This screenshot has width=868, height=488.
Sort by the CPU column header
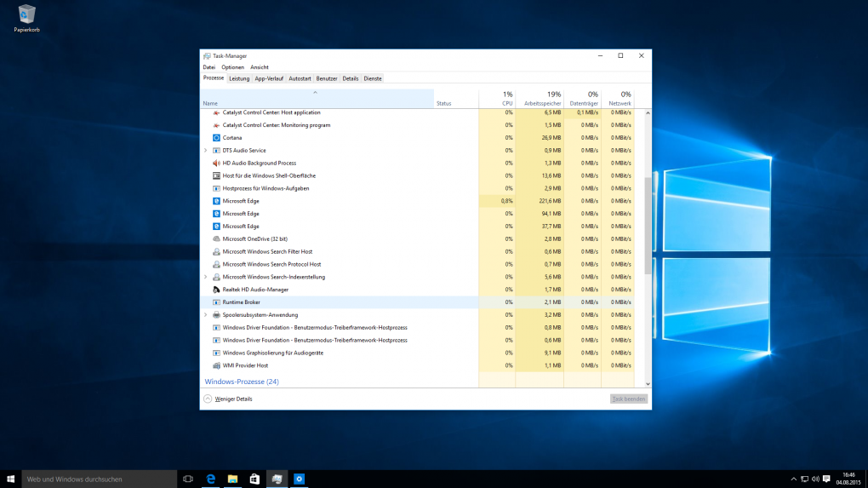click(x=497, y=99)
